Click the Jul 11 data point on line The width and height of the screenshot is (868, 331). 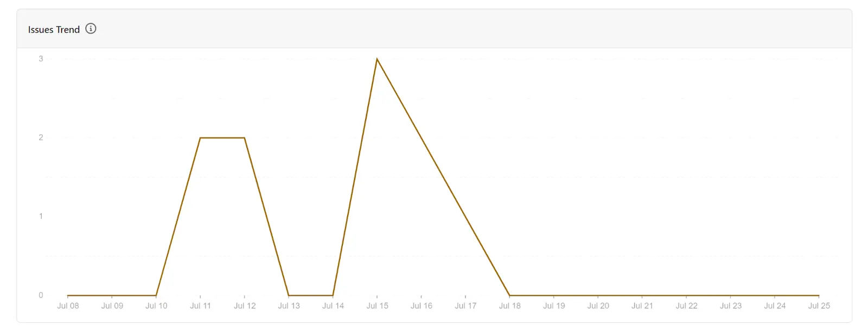tap(200, 138)
